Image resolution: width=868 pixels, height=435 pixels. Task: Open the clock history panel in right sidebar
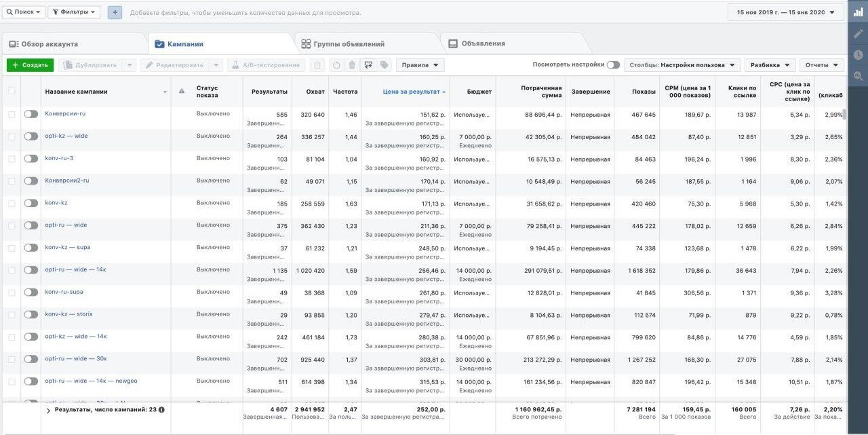coord(859,55)
